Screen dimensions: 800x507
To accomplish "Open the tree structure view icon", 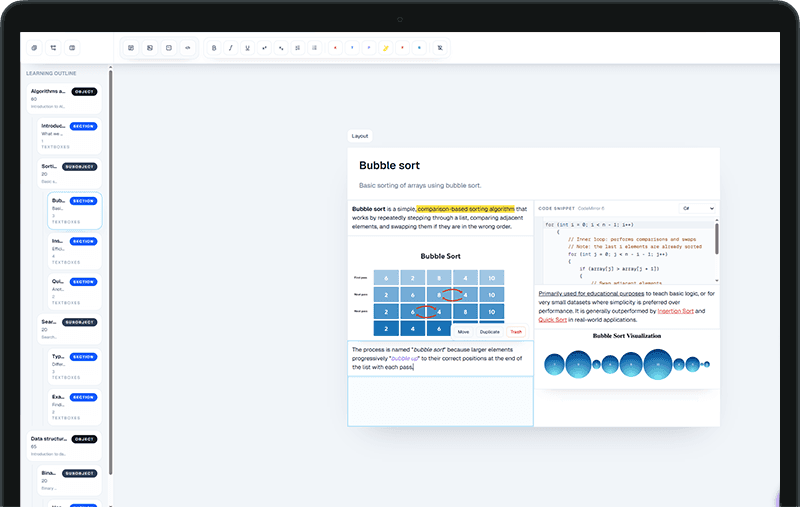I will (x=53, y=48).
